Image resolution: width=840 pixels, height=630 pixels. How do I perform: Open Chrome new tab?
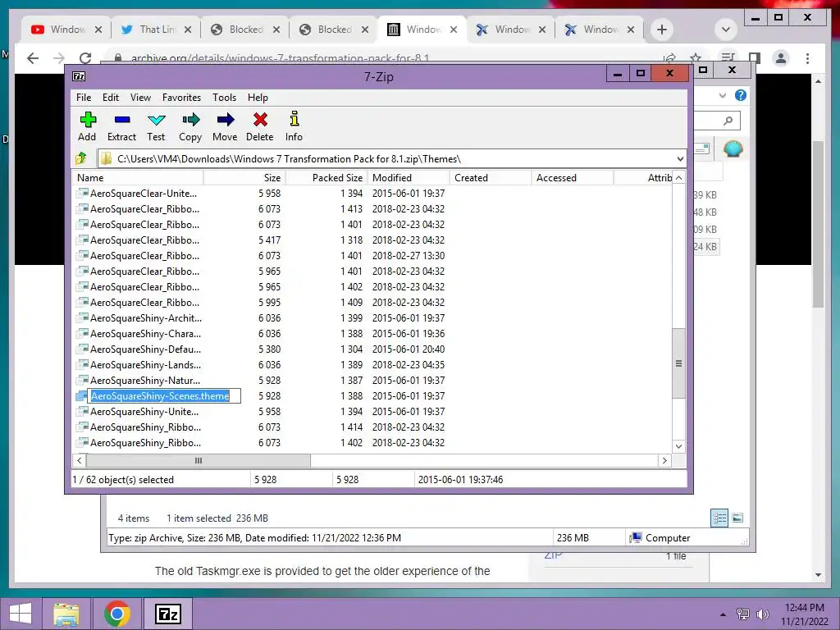point(662,30)
